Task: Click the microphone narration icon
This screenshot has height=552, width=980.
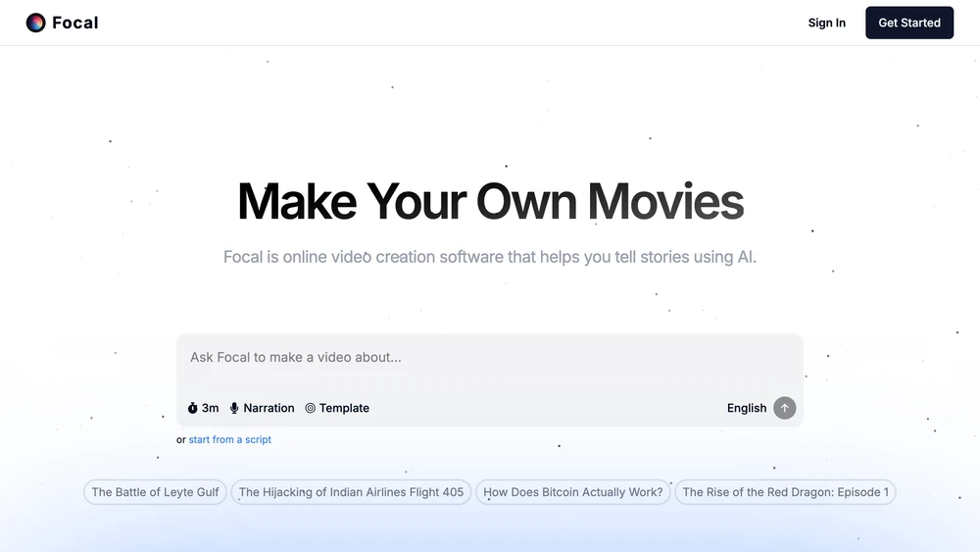Action: (234, 408)
